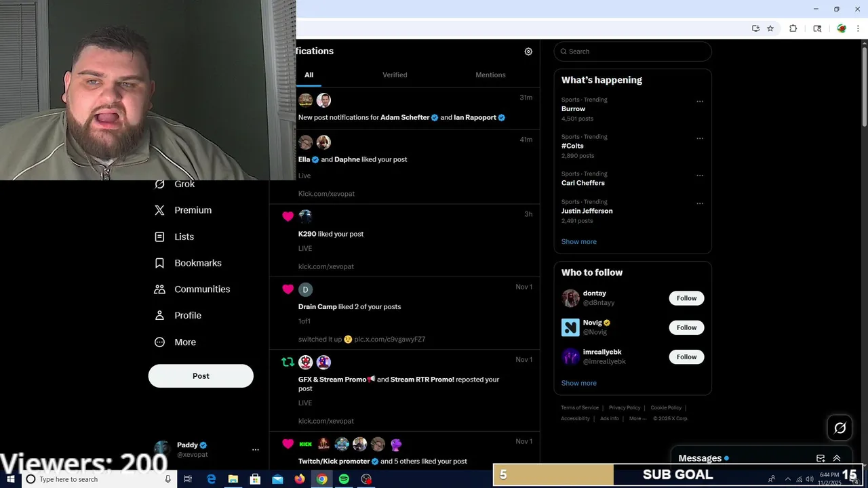The height and width of the screenshot is (488, 868).
Task: Click the Post button
Action: pyautogui.click(x=201, y=376)
